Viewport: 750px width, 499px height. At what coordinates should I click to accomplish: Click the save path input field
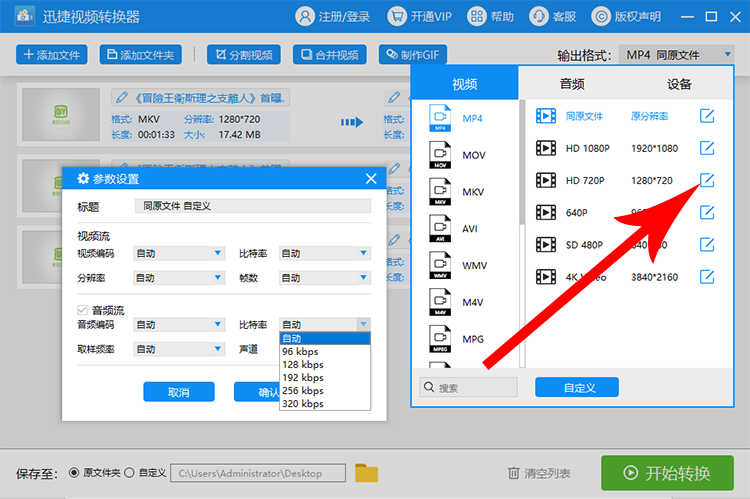pos(258,473)
